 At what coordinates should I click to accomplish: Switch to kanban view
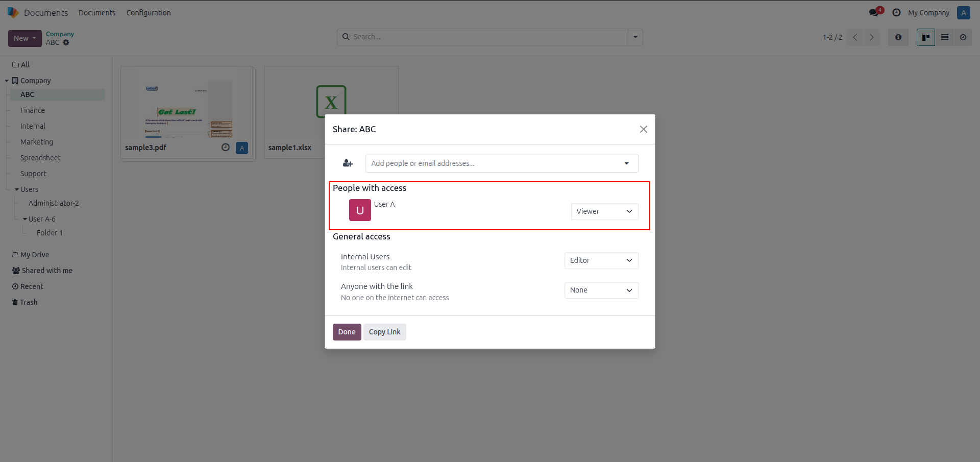[x=926, y=37]
